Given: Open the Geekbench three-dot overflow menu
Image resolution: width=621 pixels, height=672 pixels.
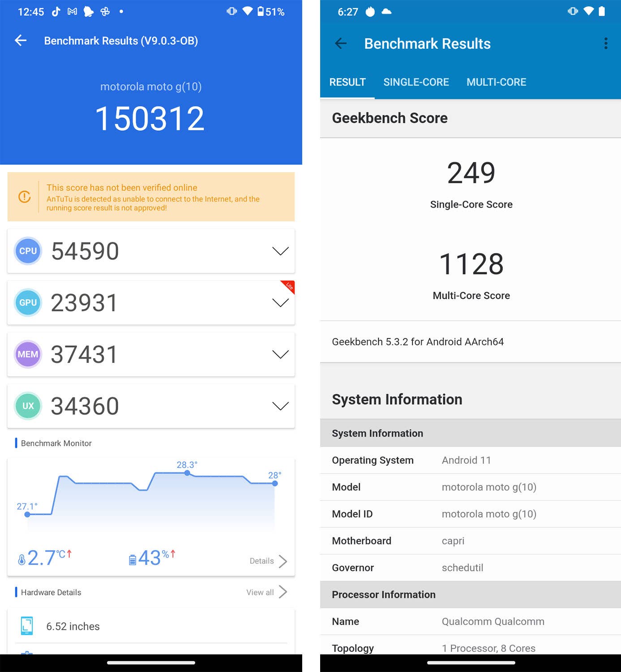Looking at the screenshot, I should click(x=606, y=43).
